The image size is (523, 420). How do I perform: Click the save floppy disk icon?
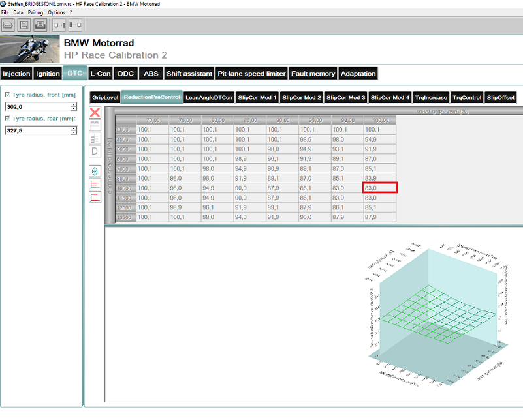pos(24,25)
